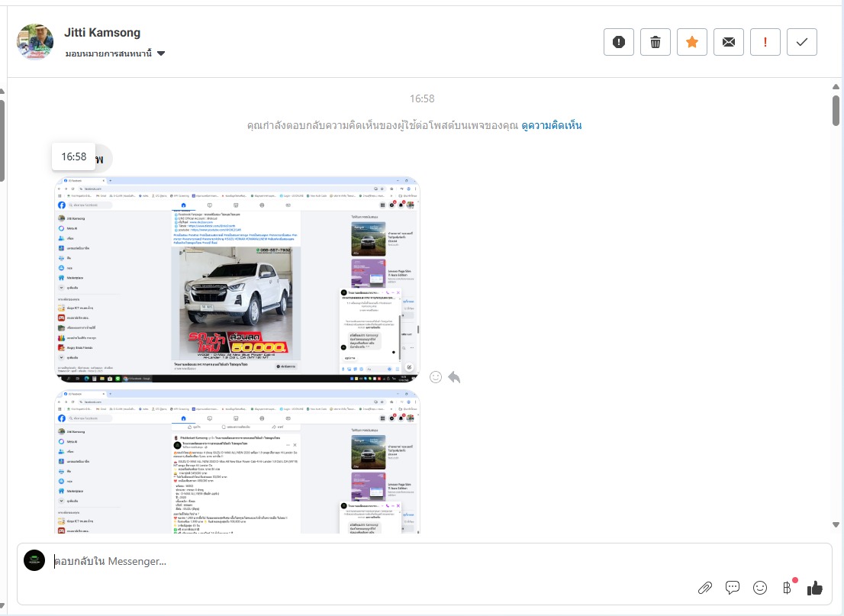Image resolution: width=844 pixels, height=616 pixels.
Task: Open second screenshot with post details
Action: point(237,461)
